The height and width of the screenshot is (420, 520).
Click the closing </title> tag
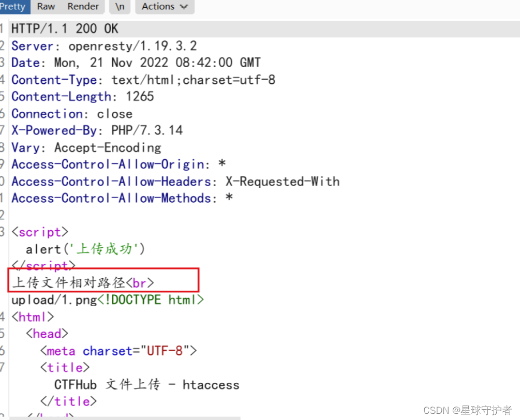68,401
